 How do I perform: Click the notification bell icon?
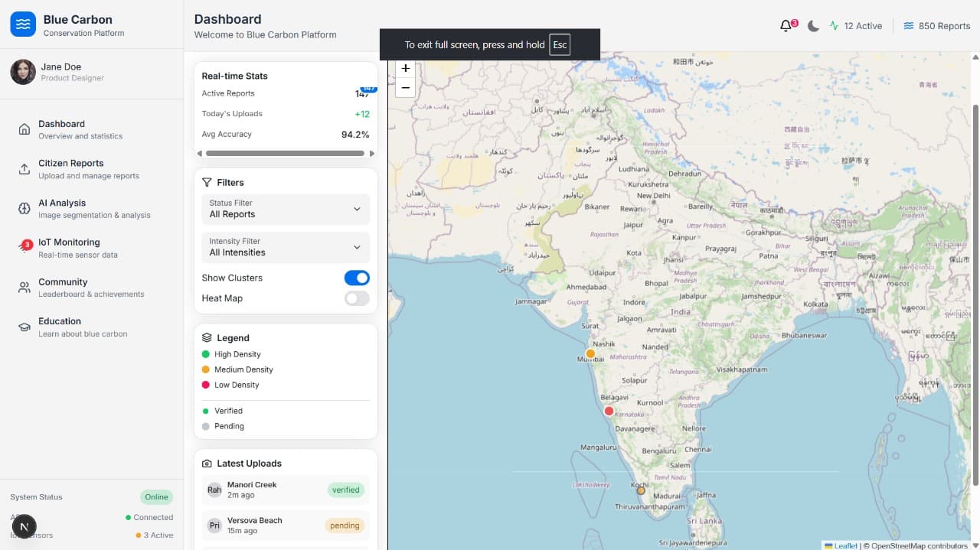(x=786, y=26)
